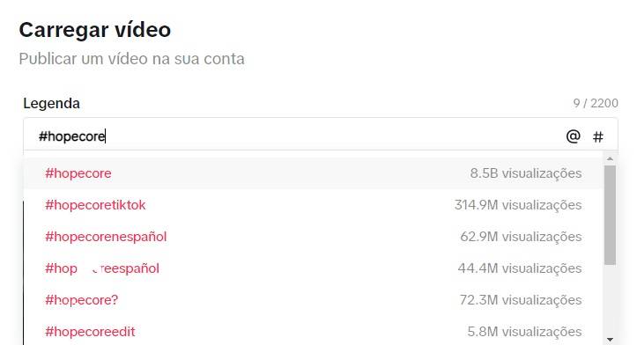Click the Carregar vídeo heading
This screenshot has height=345, width=644.
(x=95, y=30)
